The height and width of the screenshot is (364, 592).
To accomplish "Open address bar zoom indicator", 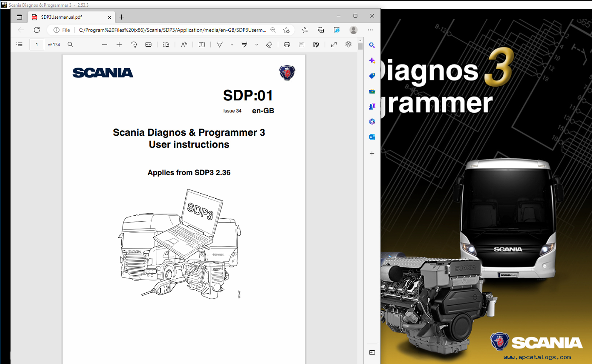I will 273,30.
